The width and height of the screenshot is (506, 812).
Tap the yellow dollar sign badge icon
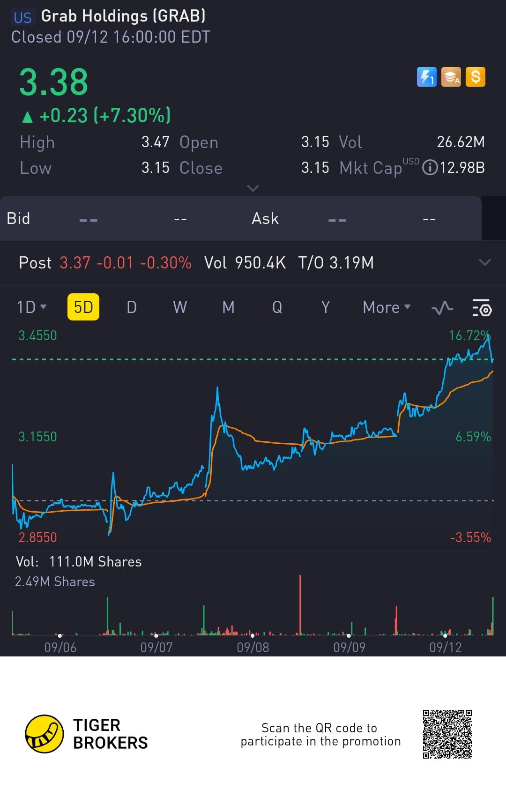[476, 77]
